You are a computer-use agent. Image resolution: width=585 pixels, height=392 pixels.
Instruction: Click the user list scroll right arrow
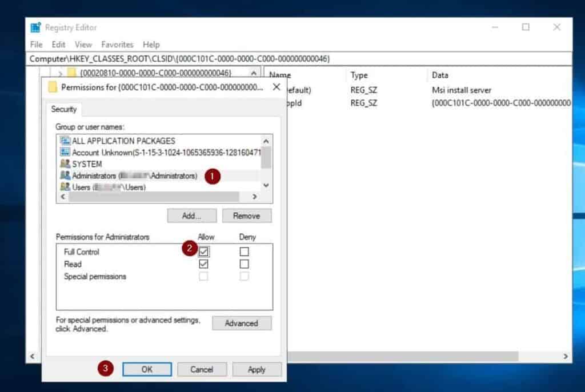click(x=254, y=197)
